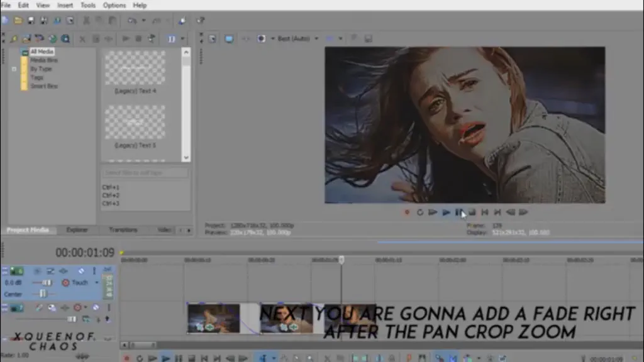Select the All Media folder

click(x=42, y=52)
